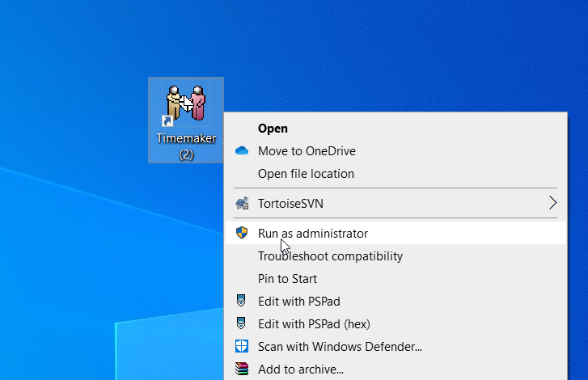
Task: Choose Open file location
Action: [396, 174]
